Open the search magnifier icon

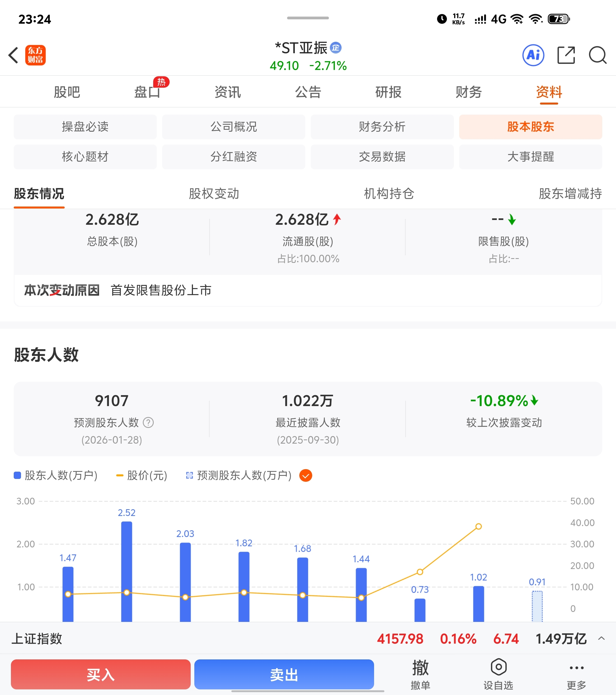pyautogui.click(x=597, y=55)
